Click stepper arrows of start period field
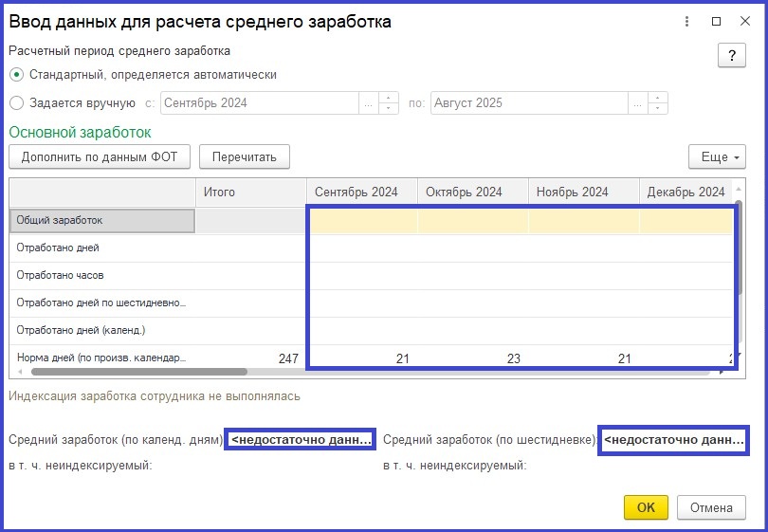The image size is (768, 532). [x=389, y=103]
